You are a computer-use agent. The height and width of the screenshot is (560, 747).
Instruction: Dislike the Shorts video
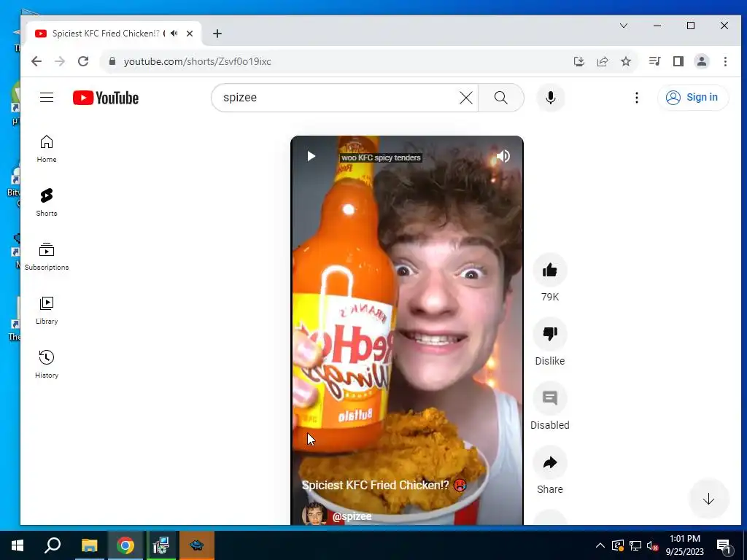[x=550, y=334]
